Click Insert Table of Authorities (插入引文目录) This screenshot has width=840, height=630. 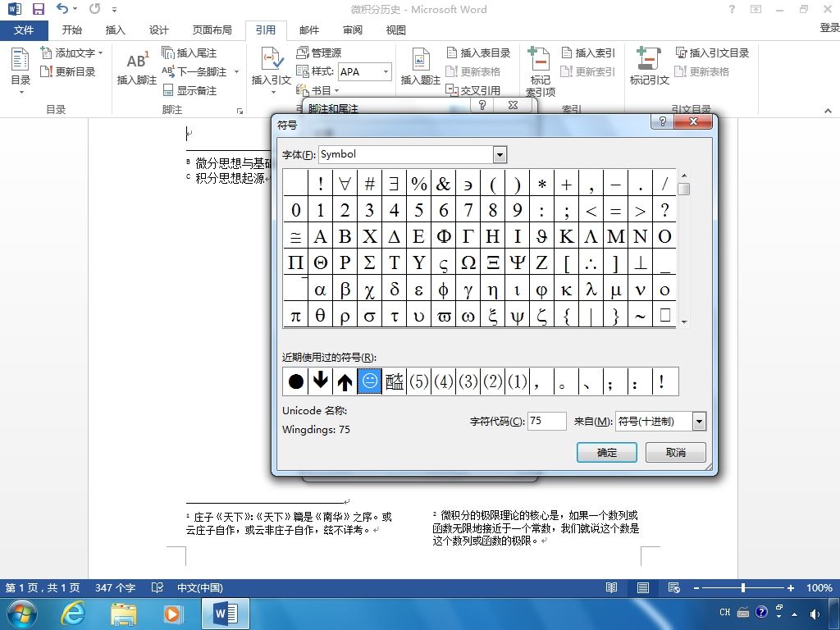(712, 52)
